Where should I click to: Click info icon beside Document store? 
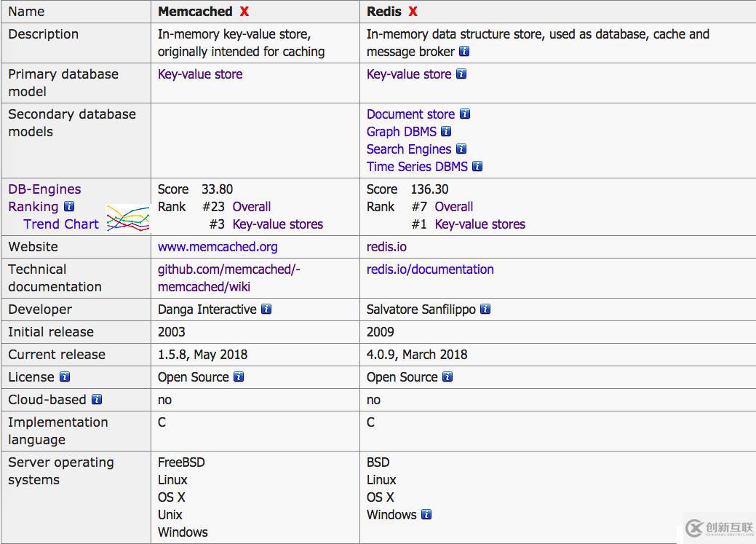(465, 114)
